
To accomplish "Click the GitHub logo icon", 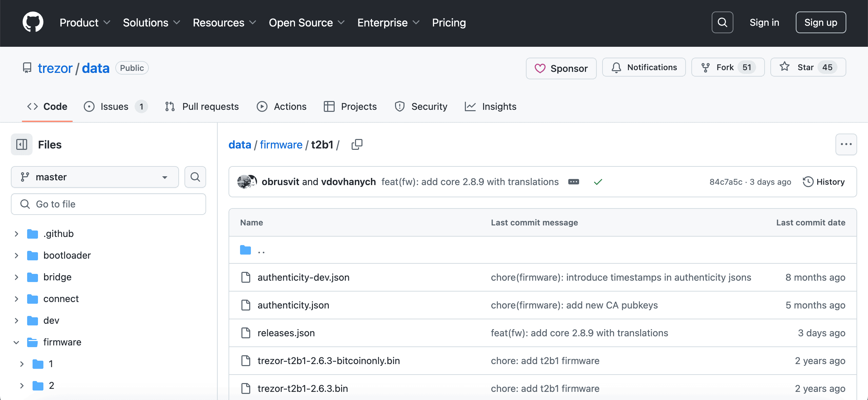I will tap(33, 22).
